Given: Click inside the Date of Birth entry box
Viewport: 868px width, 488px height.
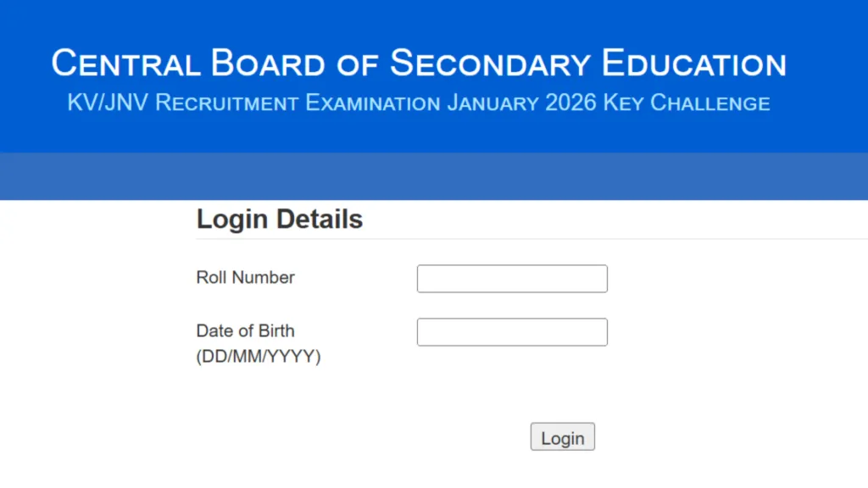Looking at the screenshot, I should [x=512, y=331].
